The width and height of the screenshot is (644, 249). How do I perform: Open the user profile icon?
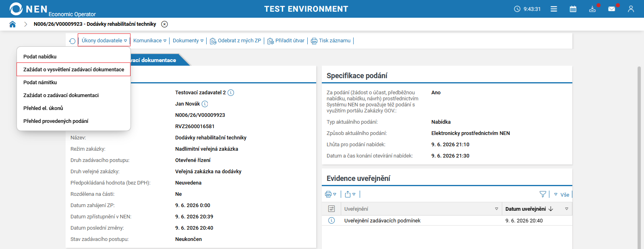[x=631, y=9]
